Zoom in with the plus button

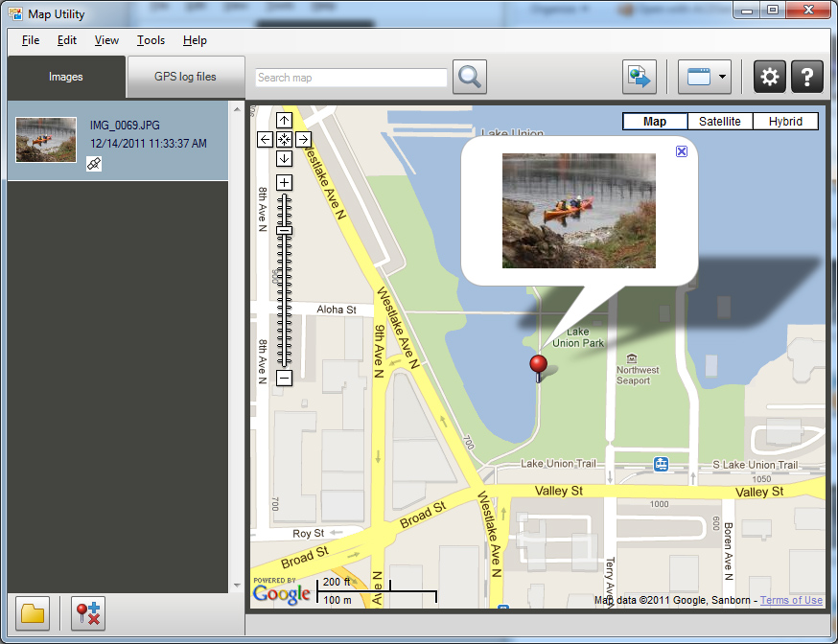pyautogui.click(x=285, y=183)
